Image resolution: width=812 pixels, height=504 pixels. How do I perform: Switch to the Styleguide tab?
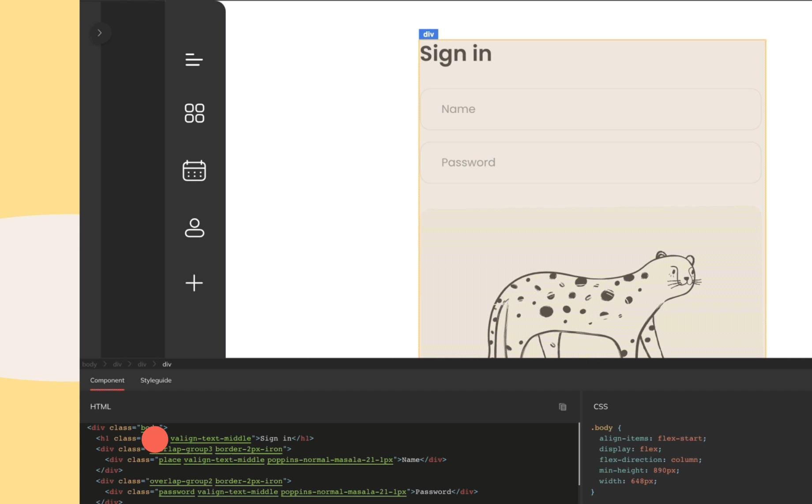point(156,380)
